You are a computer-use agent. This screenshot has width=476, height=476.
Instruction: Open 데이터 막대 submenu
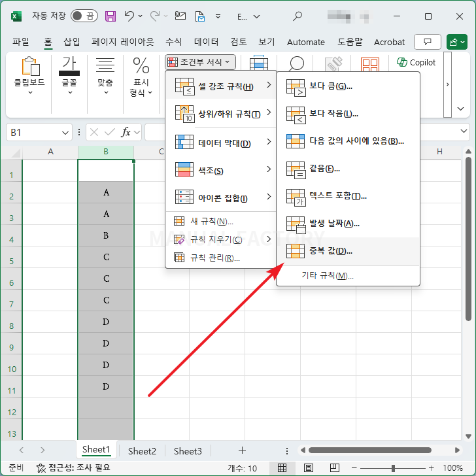tap(221, 142)
